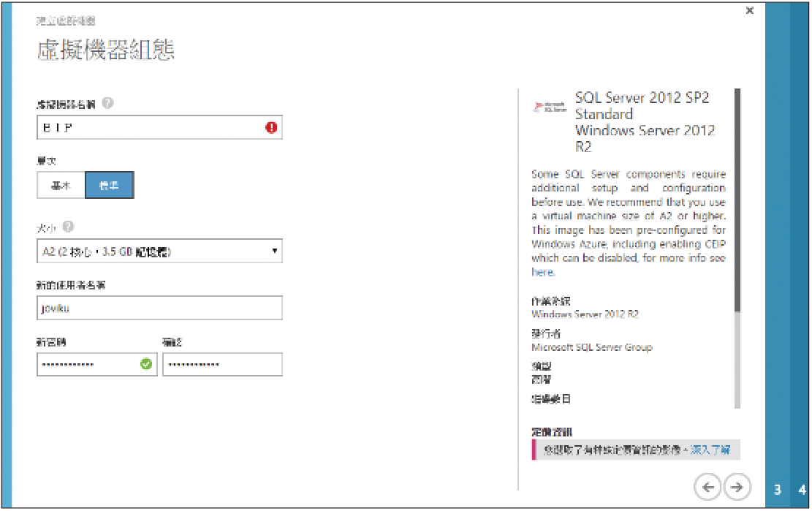
Task: Jump to wizard step 4
Action: click(802, 490)
